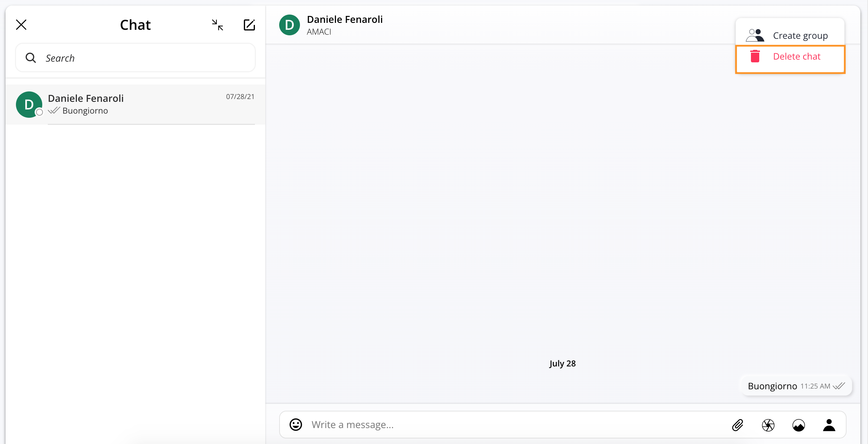Click Daniele Fenaroli's avatar in the chat list
Image resolution: width=868 pixels, height=444 pixels.
click(29, 105)
